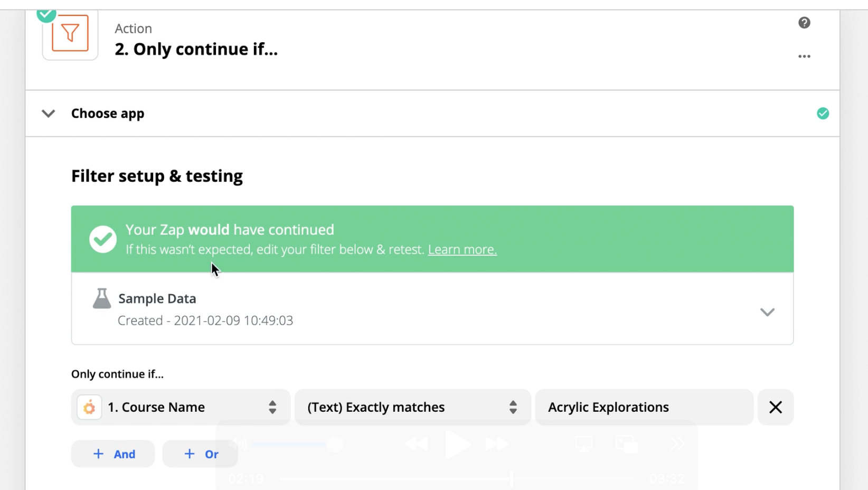
Task: Remove the filter rule with X
Action: pyautogui.click(x=775, y=407)
